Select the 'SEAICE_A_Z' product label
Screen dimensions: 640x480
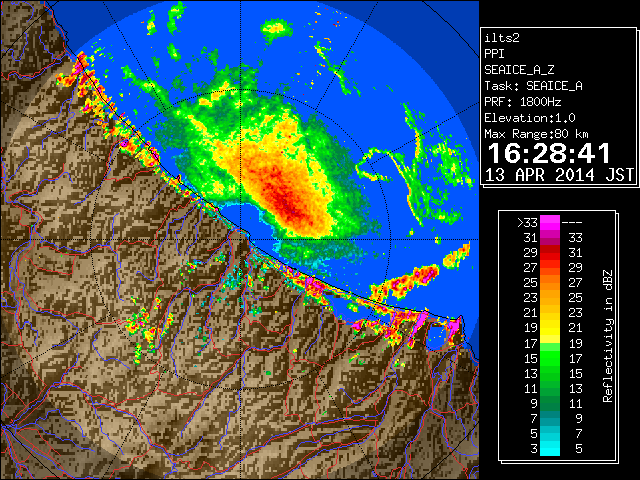pos(519,70)
